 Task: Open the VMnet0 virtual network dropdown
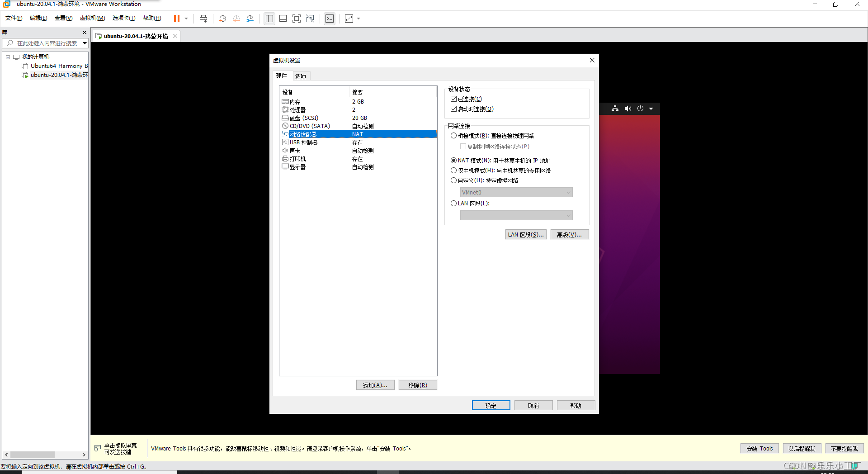[516, 192]
